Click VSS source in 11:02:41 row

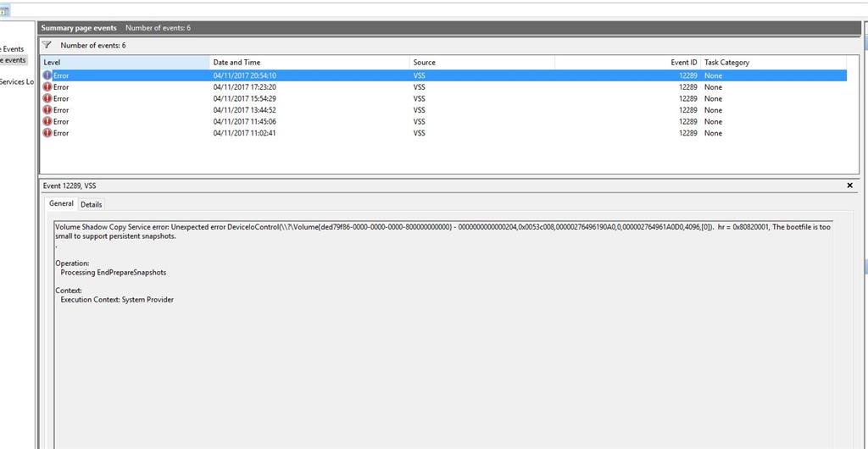pos(419,133)
